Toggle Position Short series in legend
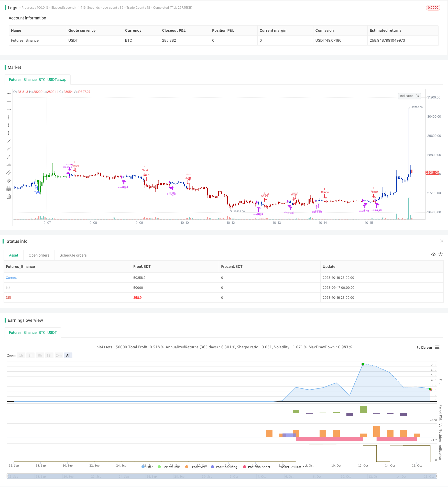Screen dimensions: 448x487 [x=256, y=467]
